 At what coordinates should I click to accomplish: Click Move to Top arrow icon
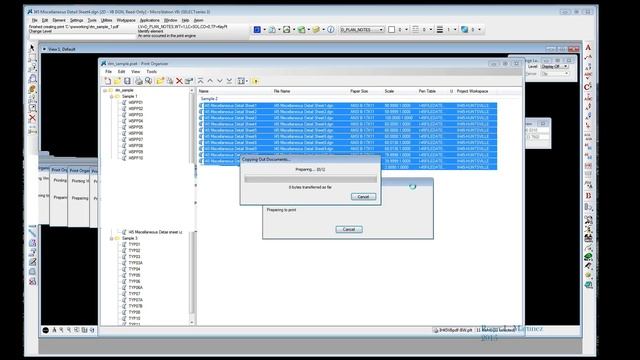pos(200,81)
